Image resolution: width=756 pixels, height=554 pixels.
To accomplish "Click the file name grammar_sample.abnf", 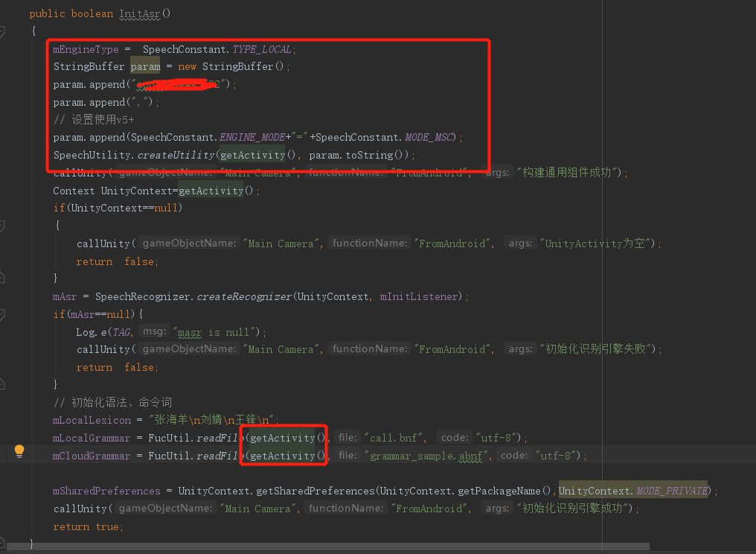I will coord(426,456).
